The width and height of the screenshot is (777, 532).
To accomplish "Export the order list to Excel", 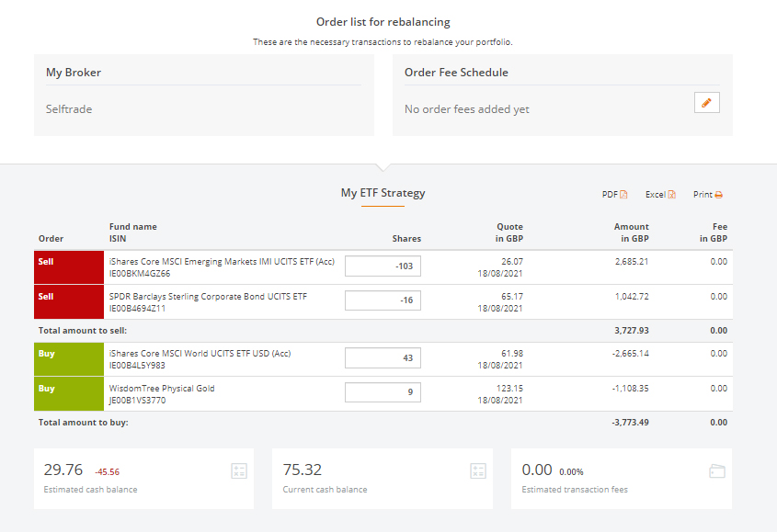I will 660,195.
